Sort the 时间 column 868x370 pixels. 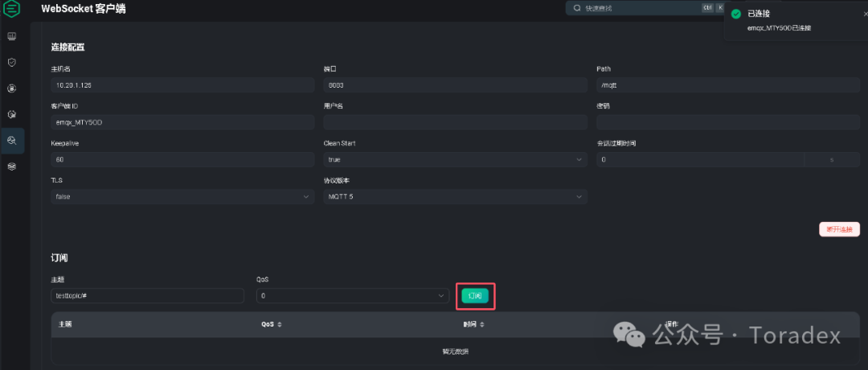481,325
